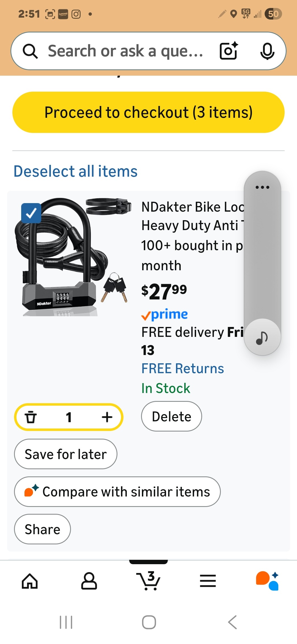The image size is (297, 644).
Task: Tap the magnifying glass search icon
Action: point(30,51)
